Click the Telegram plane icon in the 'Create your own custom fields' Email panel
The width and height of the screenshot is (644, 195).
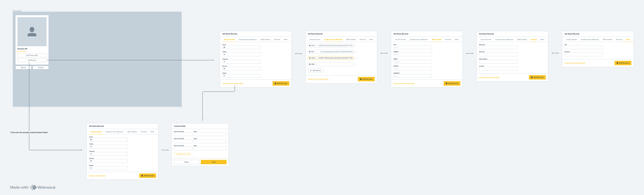click(x=224, y=62)
